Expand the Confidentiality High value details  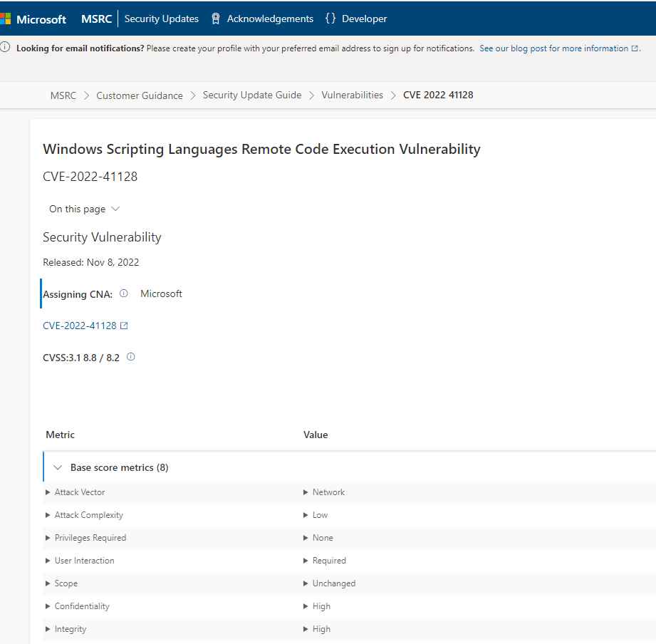306,606
